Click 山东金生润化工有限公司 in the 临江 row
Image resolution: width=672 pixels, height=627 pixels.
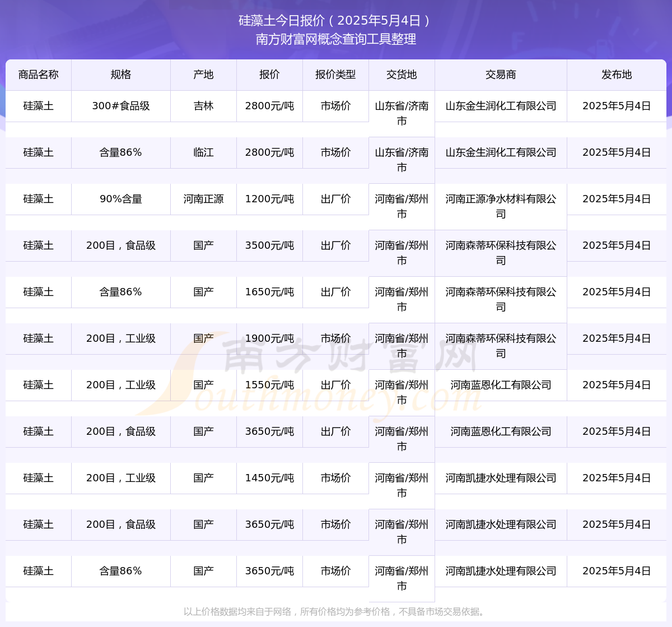[x=501, y=152]
